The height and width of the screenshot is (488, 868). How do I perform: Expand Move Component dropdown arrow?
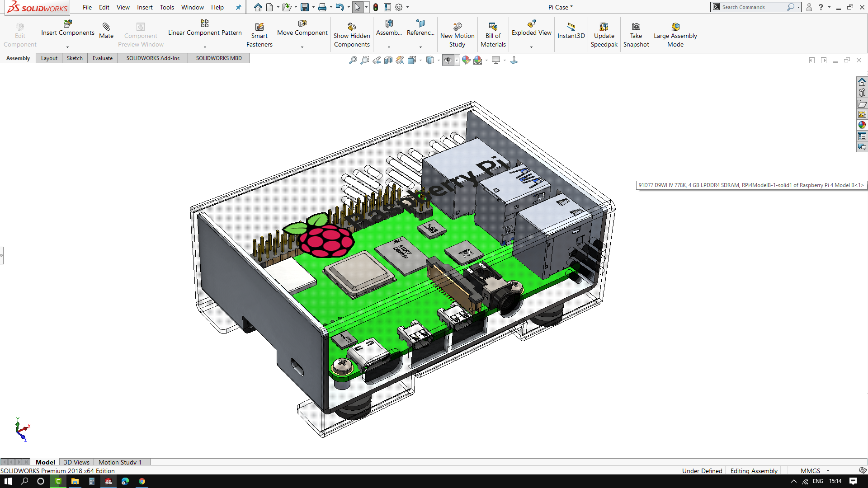click(302, 47)
